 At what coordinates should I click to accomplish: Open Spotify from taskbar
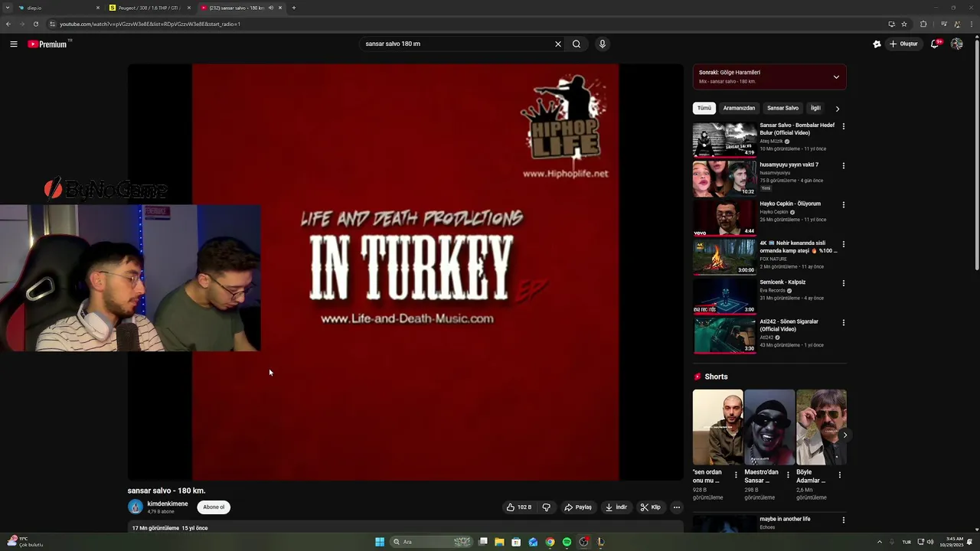pyautogui.click(x=567, y=542)
